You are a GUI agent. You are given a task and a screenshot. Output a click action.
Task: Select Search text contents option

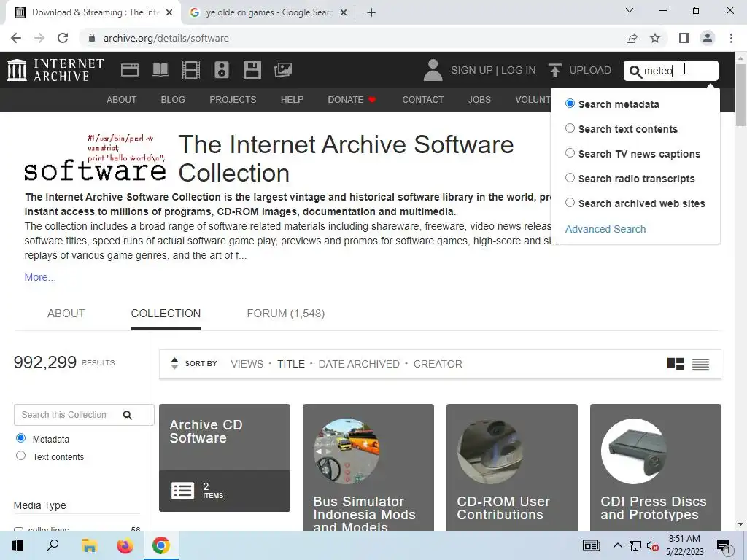[570, 128]
